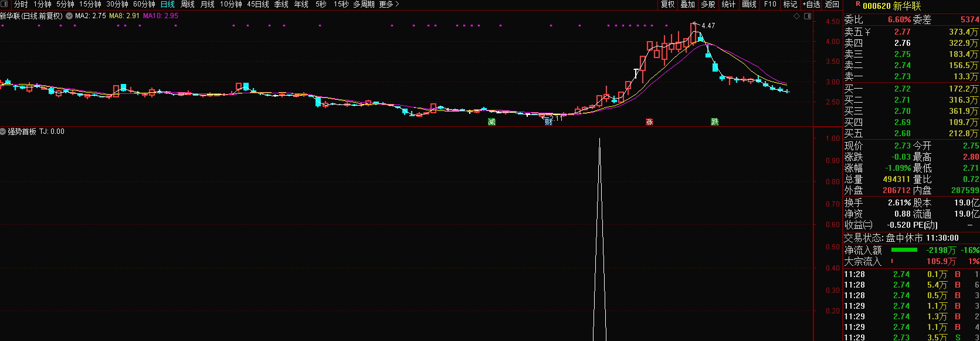Switch to the 周线 weekly chart tab
This screenshot has height=341, width=980.
(x=188, y=4)
